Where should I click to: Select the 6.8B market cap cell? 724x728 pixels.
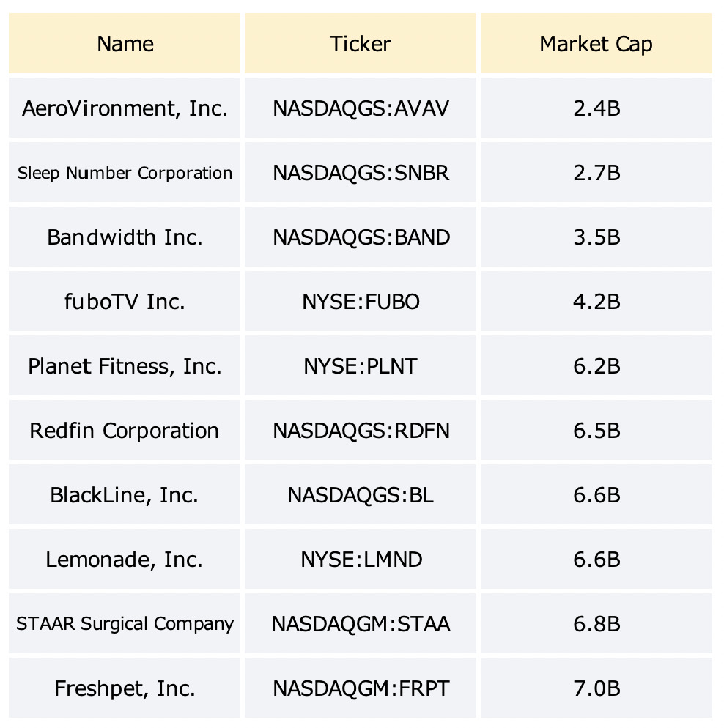click(x=596, y=623)
